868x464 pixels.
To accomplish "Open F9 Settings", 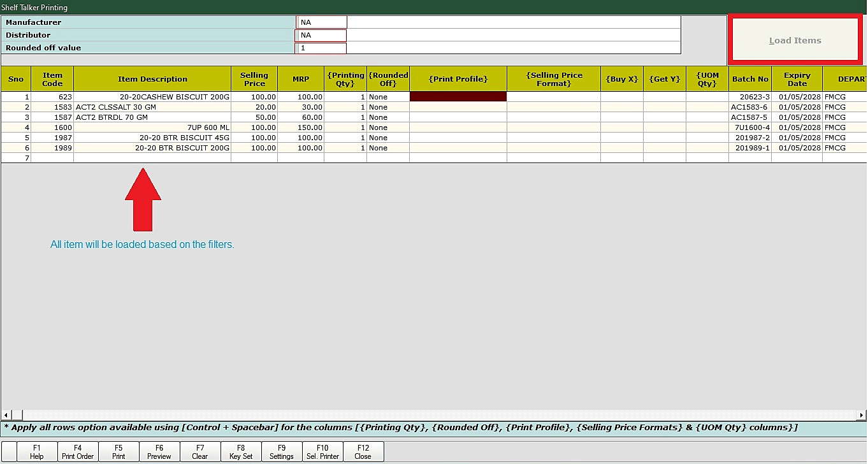I will tap(282, 452).
